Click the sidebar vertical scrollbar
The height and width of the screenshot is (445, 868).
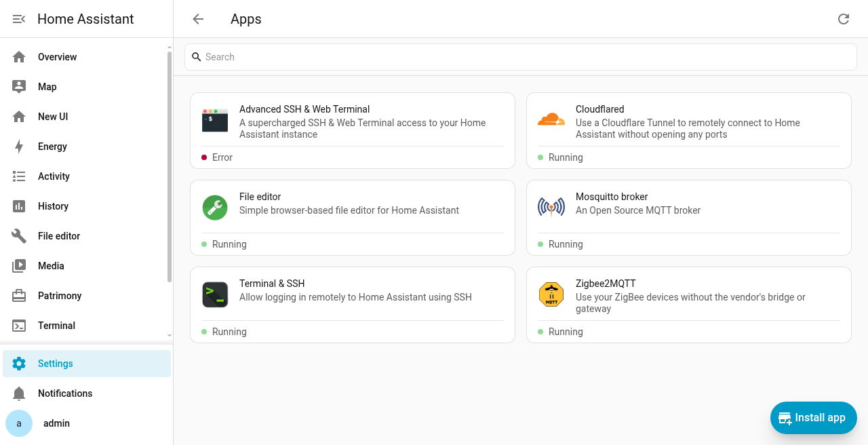coord(170,166)
